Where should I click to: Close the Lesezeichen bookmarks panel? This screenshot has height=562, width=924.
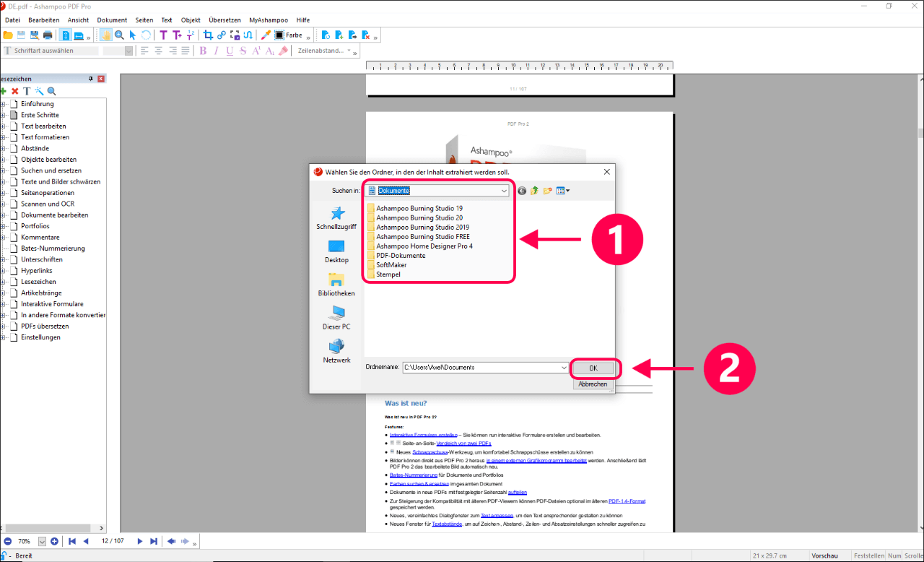pos(101,79)
